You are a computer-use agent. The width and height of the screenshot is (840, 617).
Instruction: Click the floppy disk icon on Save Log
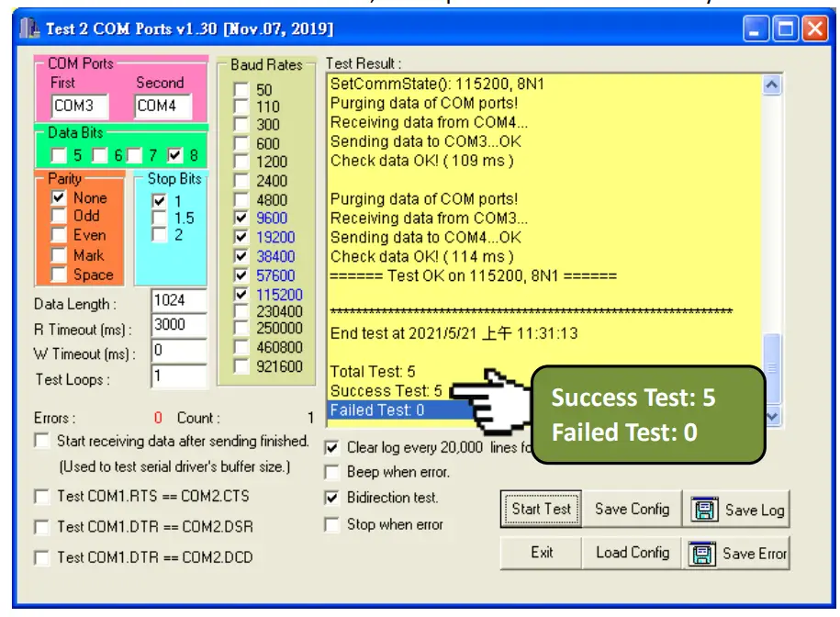pos(704,510)
